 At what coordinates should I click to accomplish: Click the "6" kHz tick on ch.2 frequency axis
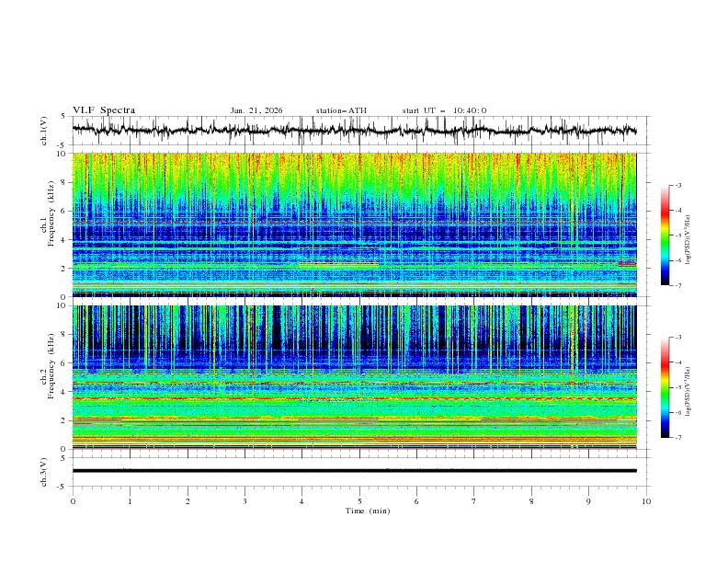pyautogui.click(x=65, y=363)
